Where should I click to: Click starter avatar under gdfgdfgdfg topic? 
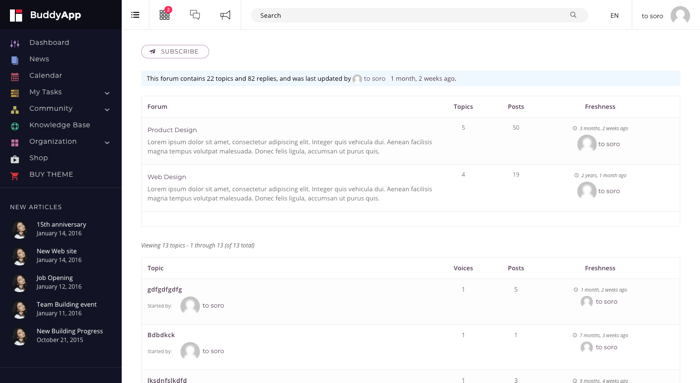click(x=190, y=306)
